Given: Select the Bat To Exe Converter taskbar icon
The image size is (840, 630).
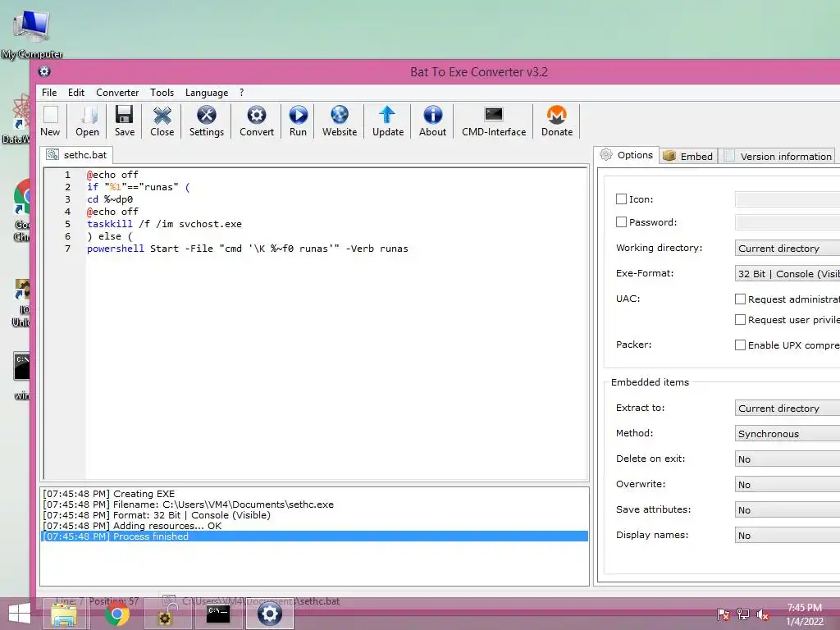Looking at the screenshot, I should 269,614.
